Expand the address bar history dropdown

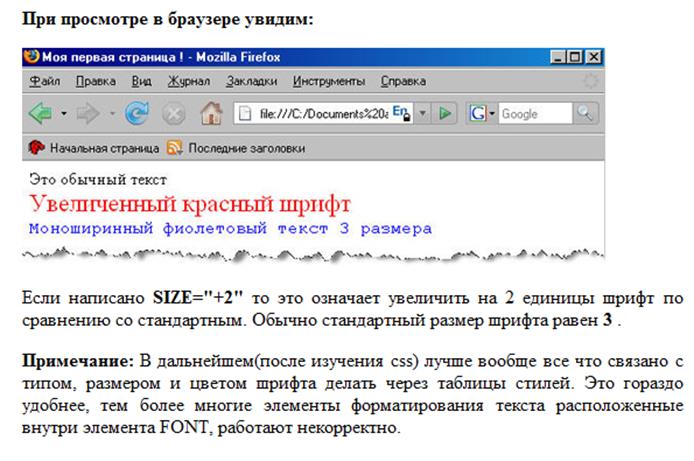click(423, 114)
